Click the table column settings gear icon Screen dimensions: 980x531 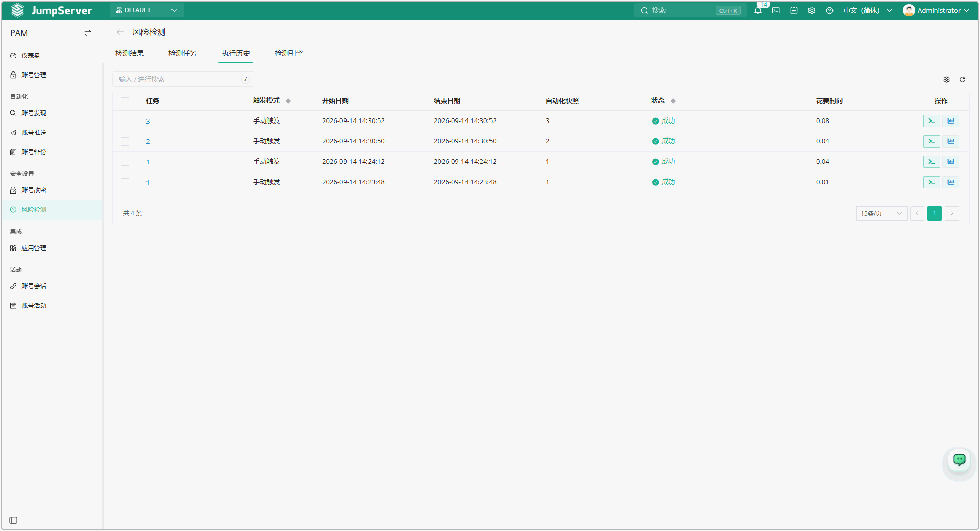coord(946,79)
